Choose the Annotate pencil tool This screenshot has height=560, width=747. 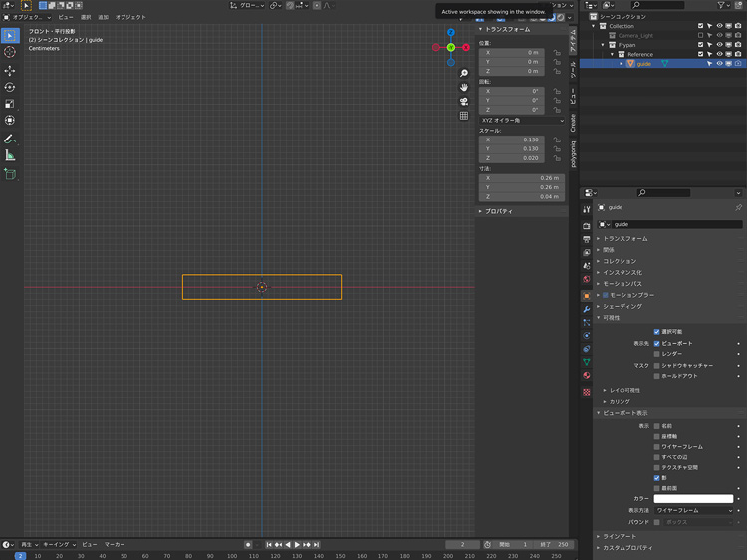click(10, 139)
